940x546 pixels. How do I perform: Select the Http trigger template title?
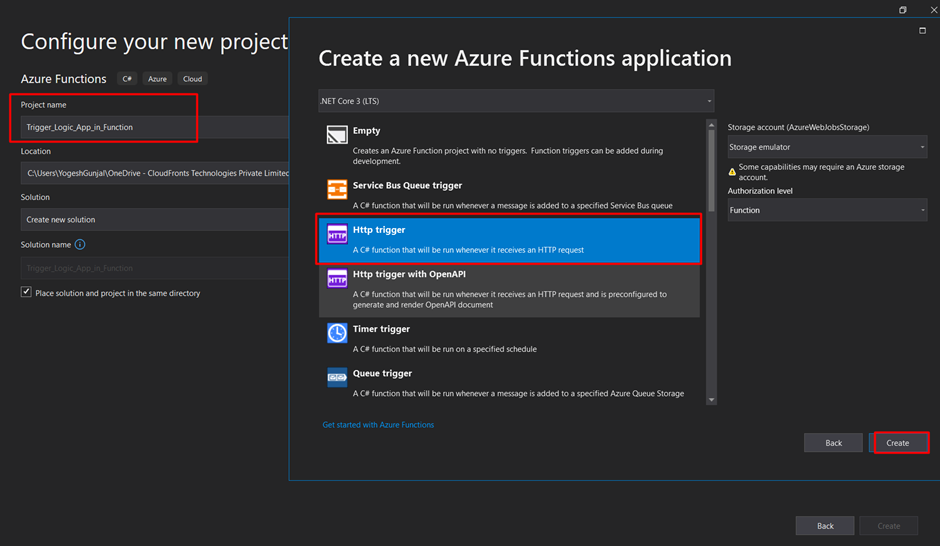379,230
